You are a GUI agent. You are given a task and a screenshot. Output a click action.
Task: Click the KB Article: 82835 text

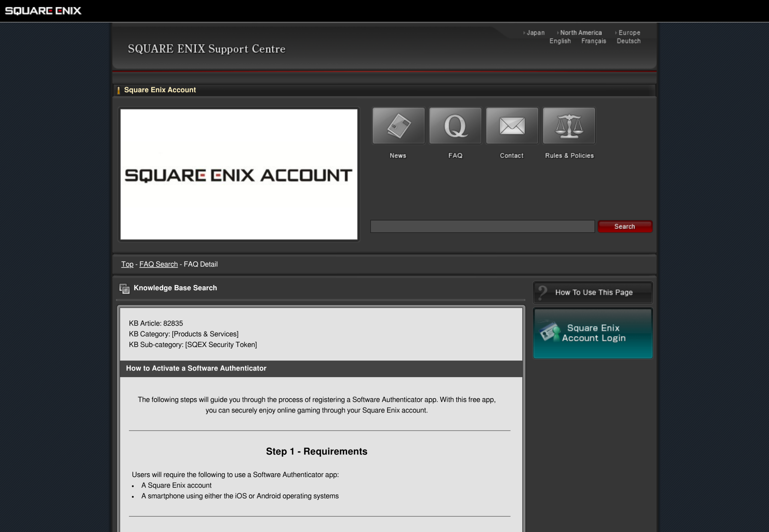click(x=156, y=323)
